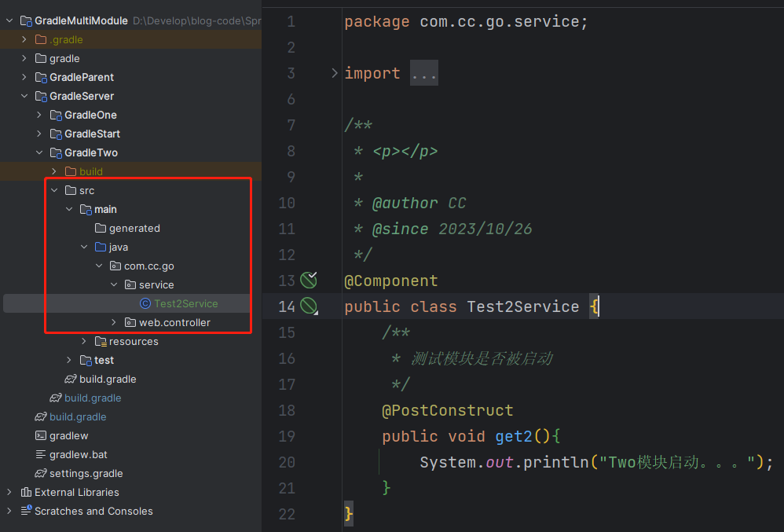This screenshot has width=784, height=532.
Task: Click the Spring bean gutter icon on line 13
Action: [x=309, y=280]
